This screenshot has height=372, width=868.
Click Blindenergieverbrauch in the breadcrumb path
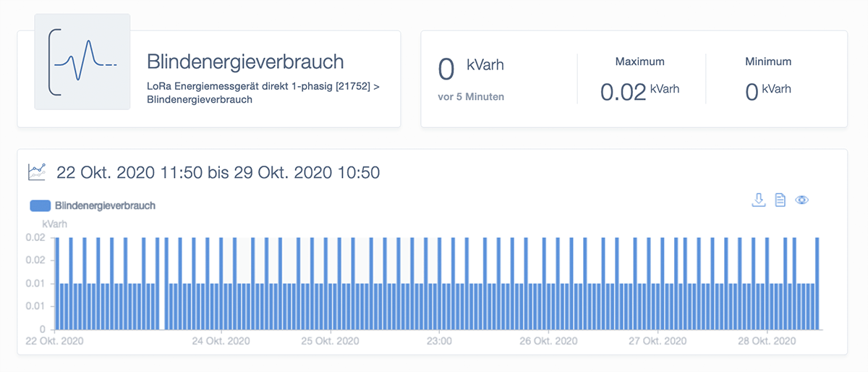point(199,100)
